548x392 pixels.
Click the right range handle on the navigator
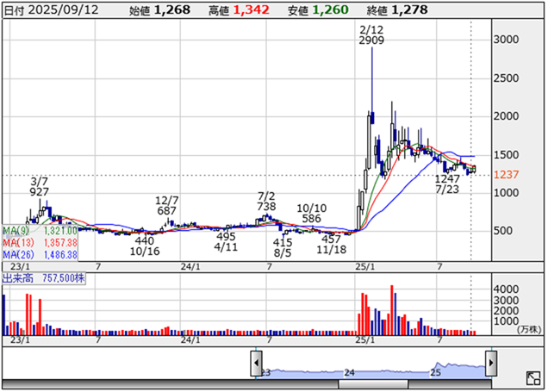[490, 364]
